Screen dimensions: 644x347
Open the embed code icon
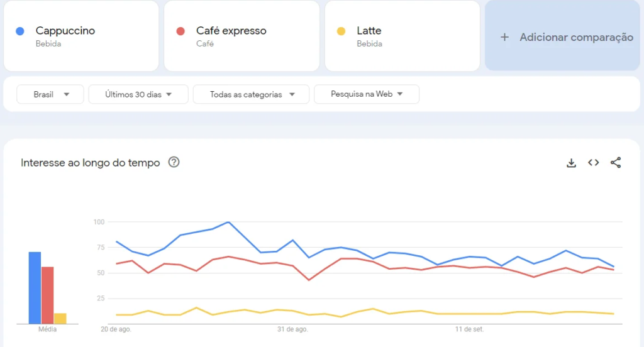click(x=593, y=163)
